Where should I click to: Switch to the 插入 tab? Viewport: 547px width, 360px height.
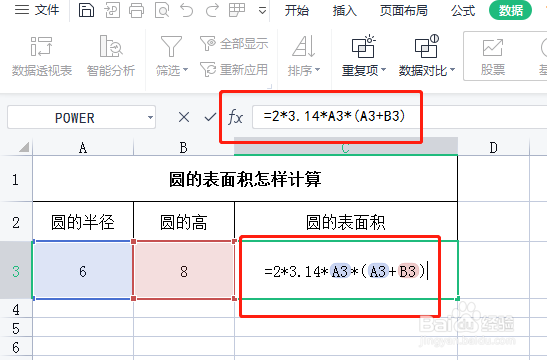click(x=345, y=10)
